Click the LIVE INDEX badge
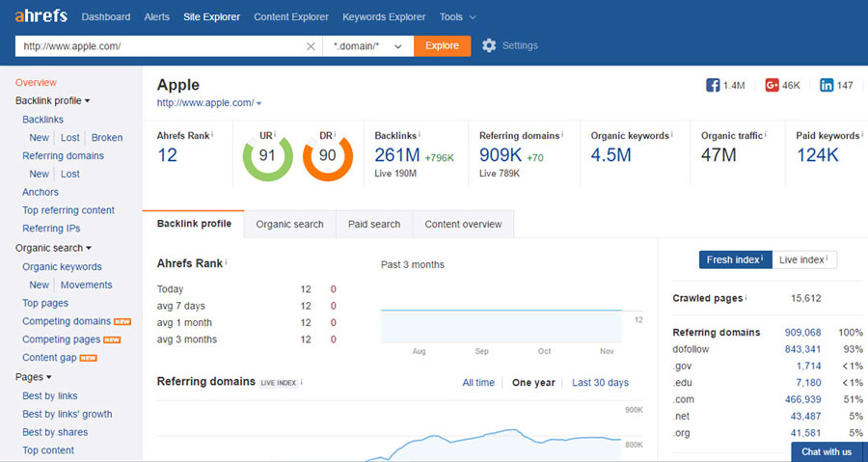 point(279,383)
